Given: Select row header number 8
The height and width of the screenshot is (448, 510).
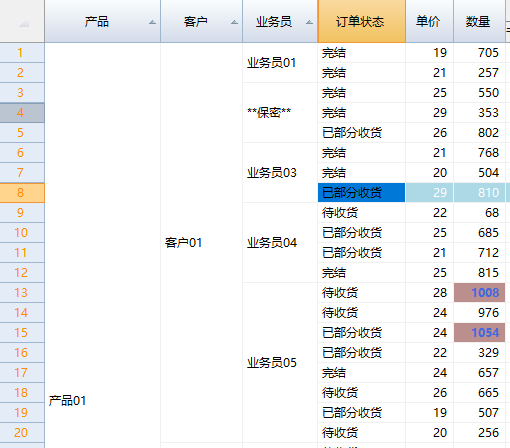Looking at the screenshot, I should click(x=22, y=193).
